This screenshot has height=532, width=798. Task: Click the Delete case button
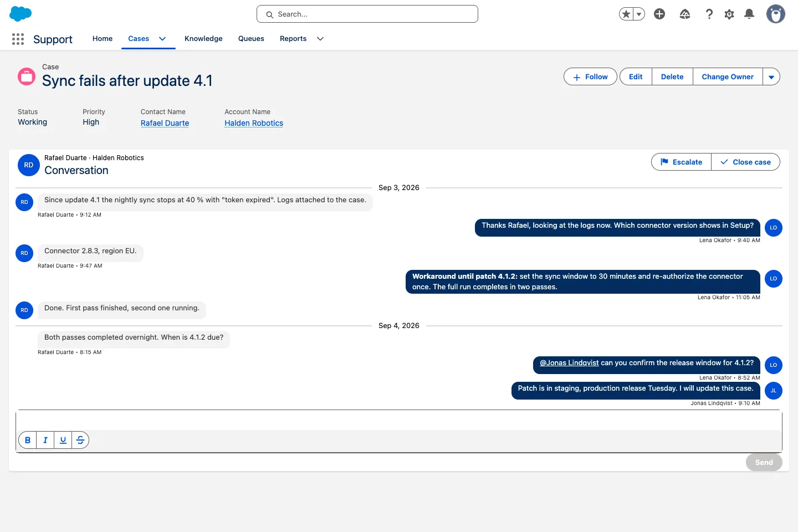[x=672, y=77]
